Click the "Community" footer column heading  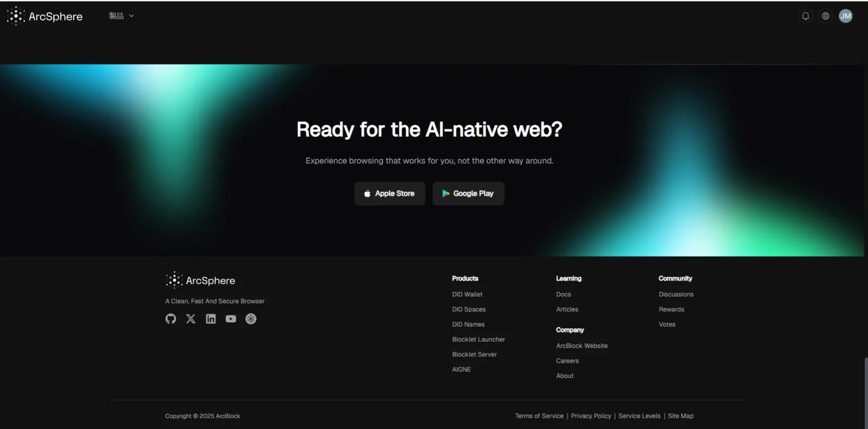(x=675, y=279)
